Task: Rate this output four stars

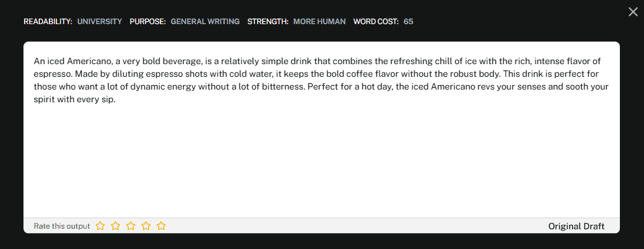Action: [146, 225]
